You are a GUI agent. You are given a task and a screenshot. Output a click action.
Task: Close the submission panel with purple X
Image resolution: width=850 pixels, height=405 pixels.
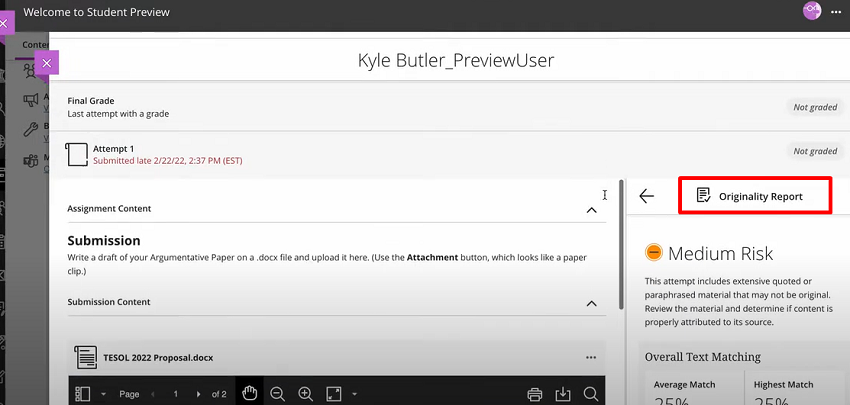point(47,63)
